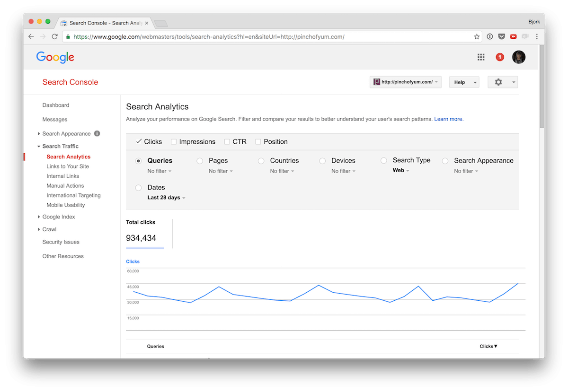
Task: Click the Google logo
Action: tap(55, 57)
